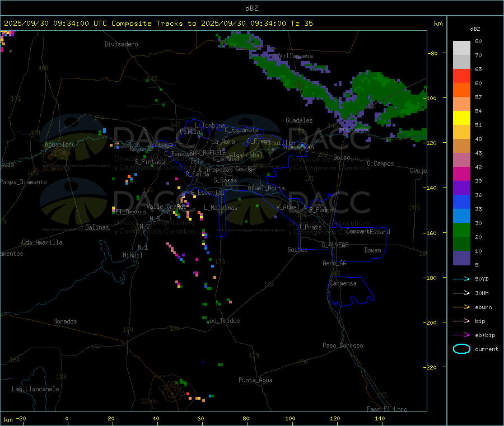Select the red swatch between 65 and 60
Screen dimensions: 504x426
(461, 76)
